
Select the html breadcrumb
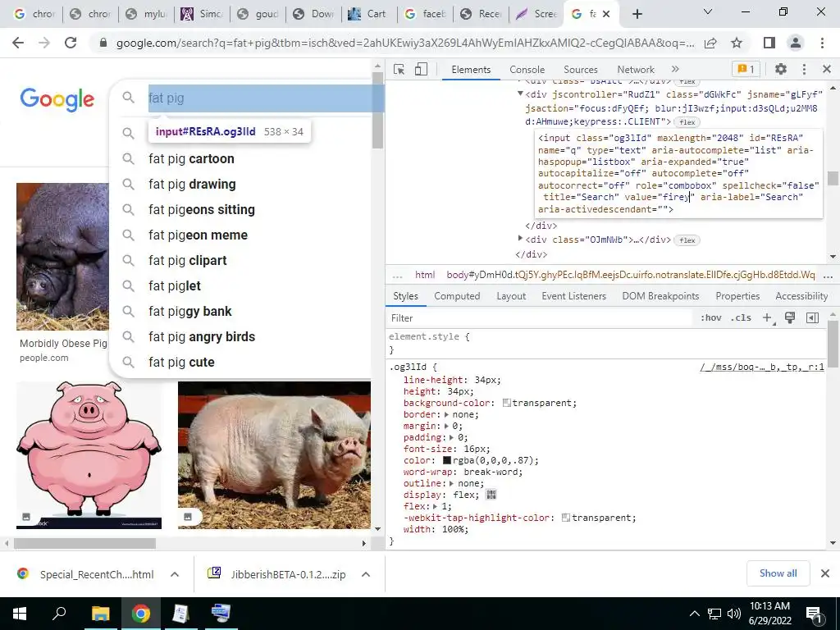coord(425,275)
